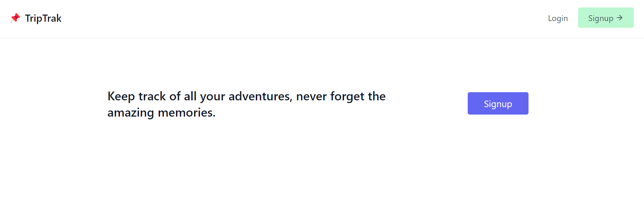Click the word 'track' in the headline
Screen dimensions: 644x221
point(152,96)
